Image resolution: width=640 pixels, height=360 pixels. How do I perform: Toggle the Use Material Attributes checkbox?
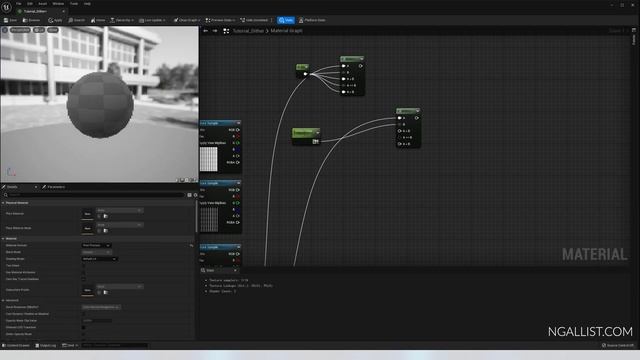coord(84,272)
